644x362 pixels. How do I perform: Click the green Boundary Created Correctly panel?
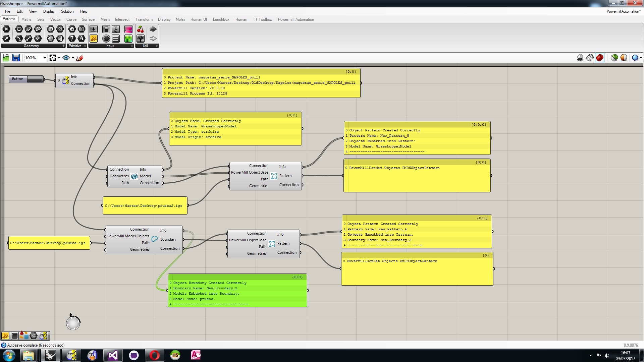point(237,291)
